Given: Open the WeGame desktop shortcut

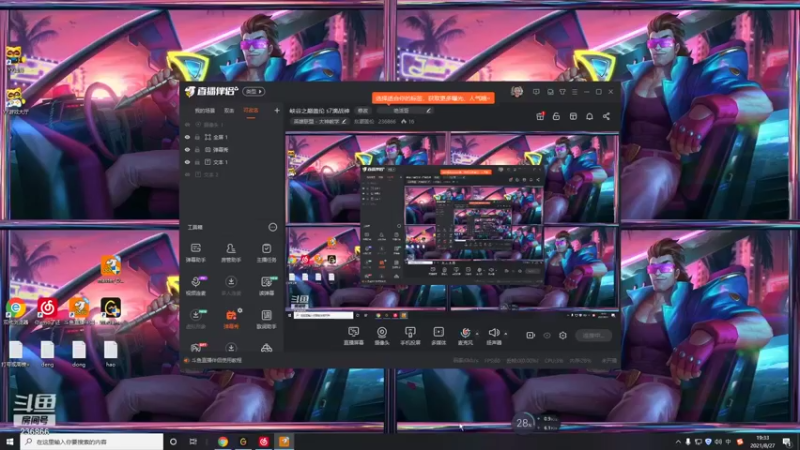Looking at the screenshot, I should pyautogui.click(x=110, y=311).
